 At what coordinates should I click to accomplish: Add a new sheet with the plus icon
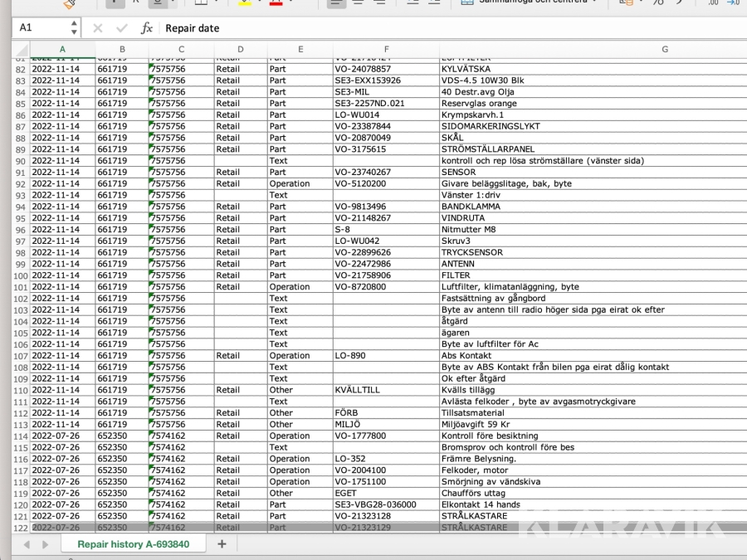[x=222, y=543]
